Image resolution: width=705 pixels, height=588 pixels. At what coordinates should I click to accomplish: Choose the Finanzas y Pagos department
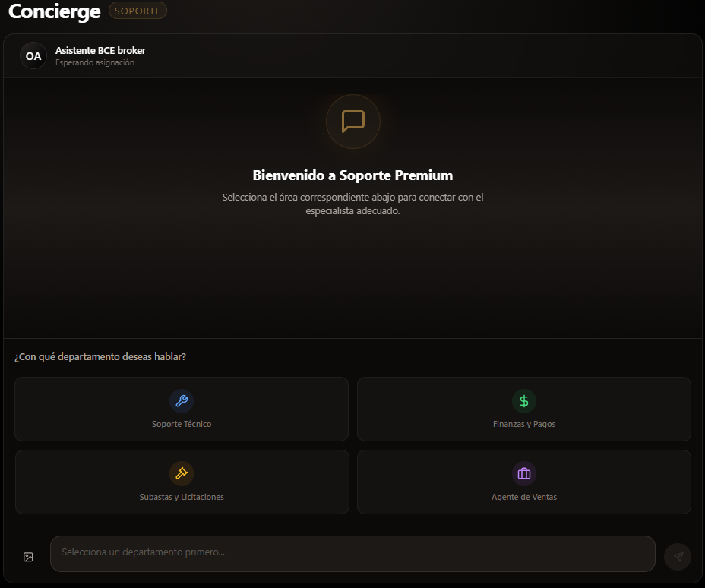click(524, 409)
